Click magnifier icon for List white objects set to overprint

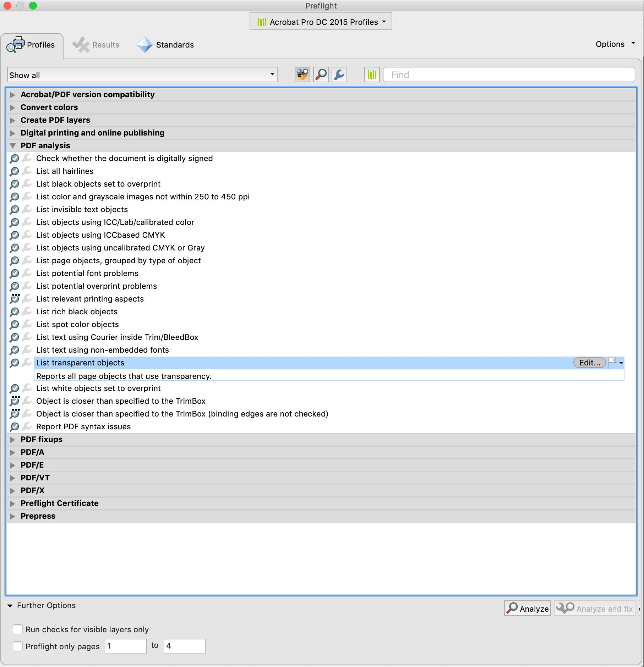(14, 388)
